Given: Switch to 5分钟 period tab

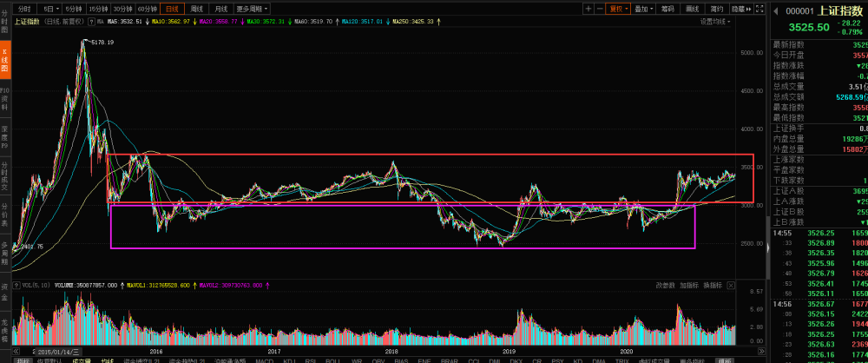Looking at the screenshot, I should 74,9.
